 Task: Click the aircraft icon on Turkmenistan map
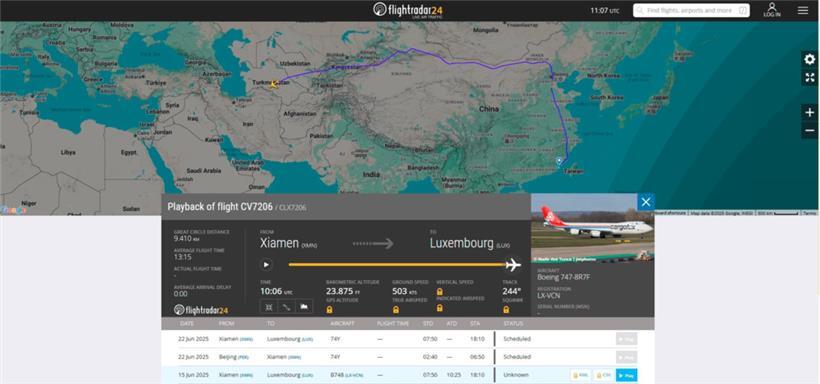coord(273,84)
